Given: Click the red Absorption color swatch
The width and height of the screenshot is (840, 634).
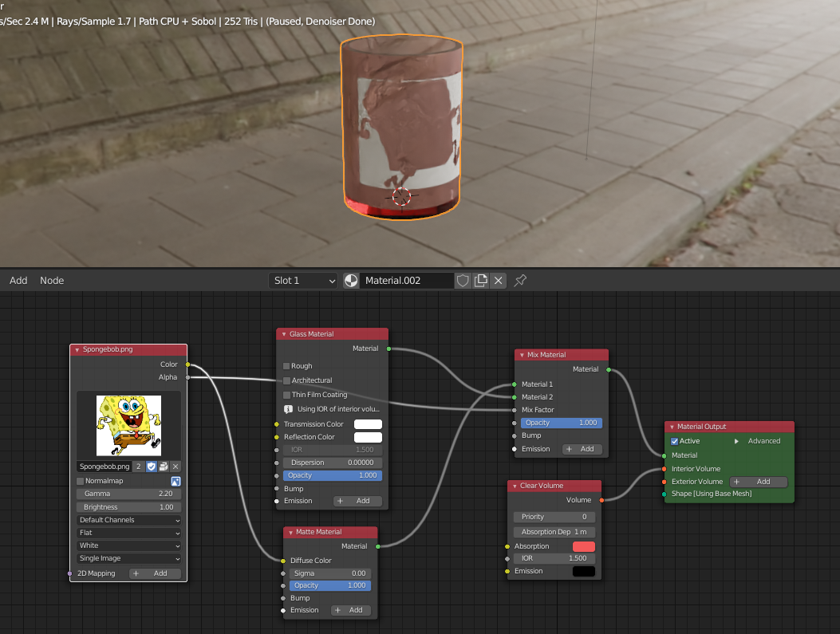Looking at the screenshot, I should pyautogui.click(x=584, y=546).
